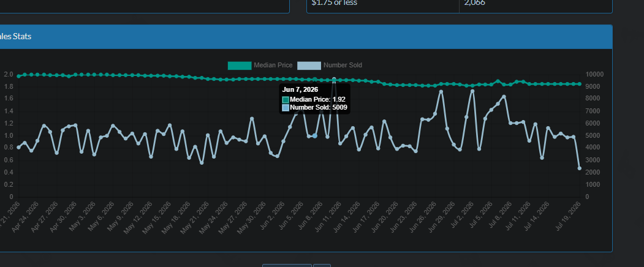Click the '2.0' left y-axis label
This screenshot has width=644, height=267.
(x=9, y=74)
